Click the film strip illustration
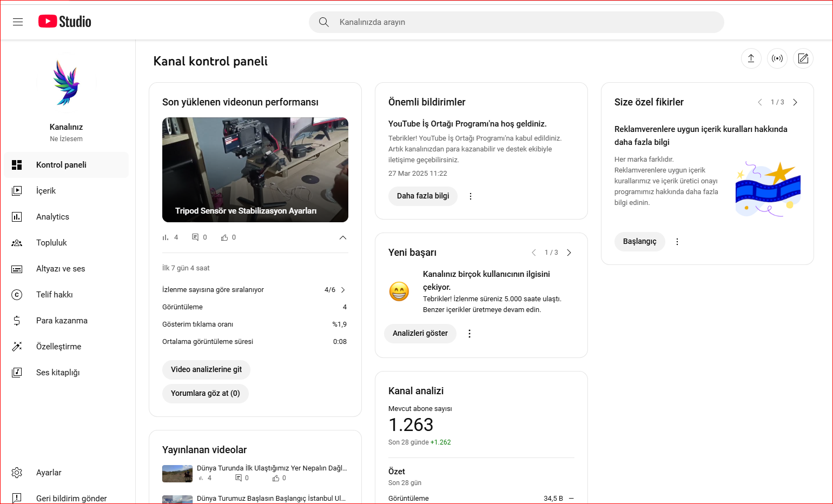The width and height of the screenshot is (833, 504). pos(768,189)
